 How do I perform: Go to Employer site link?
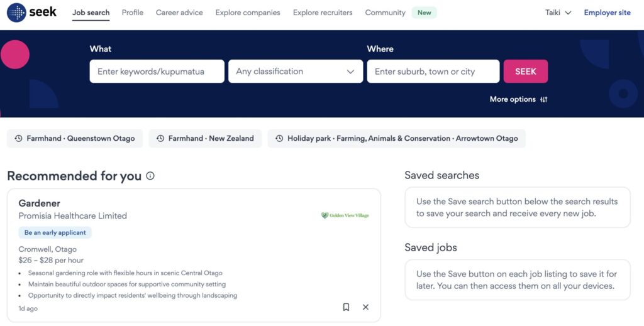[x=607, y=13]
